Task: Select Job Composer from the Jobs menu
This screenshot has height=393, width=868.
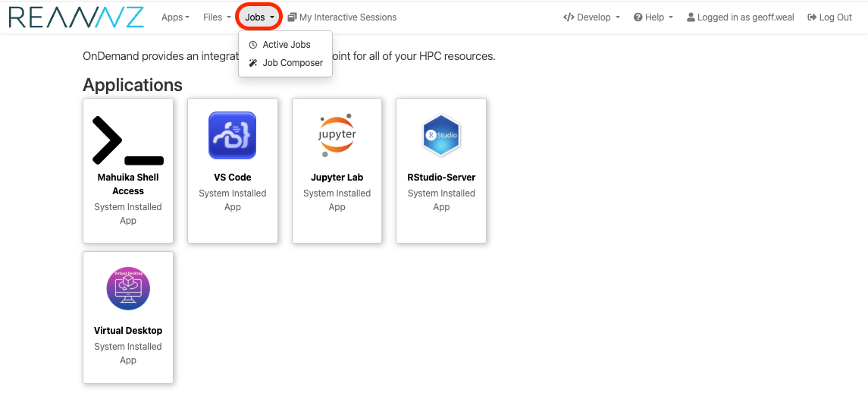Action: click(285, 63)
